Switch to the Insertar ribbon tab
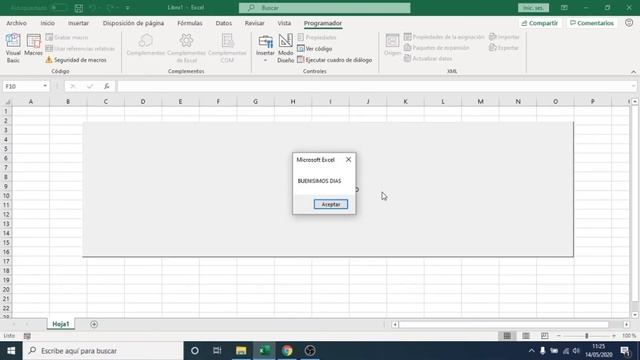The width and height of the screenshot is (640, 360). pos(78,23)
